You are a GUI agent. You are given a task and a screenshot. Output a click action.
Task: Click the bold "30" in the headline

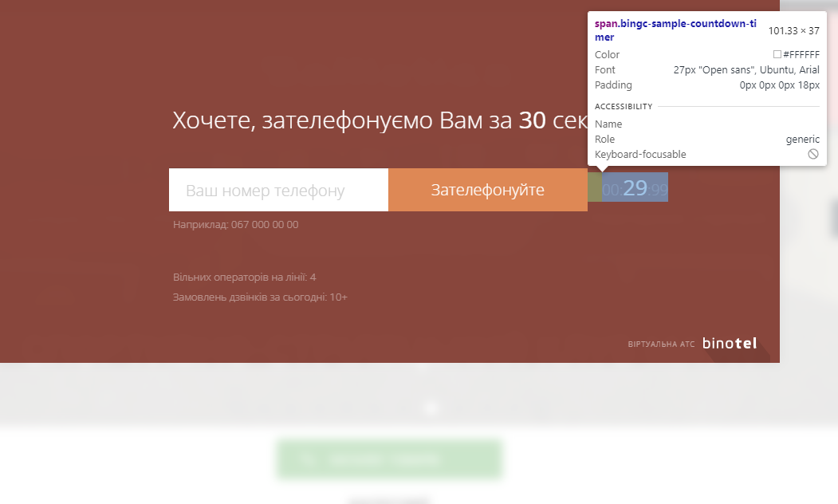click(x=532, y=121)
